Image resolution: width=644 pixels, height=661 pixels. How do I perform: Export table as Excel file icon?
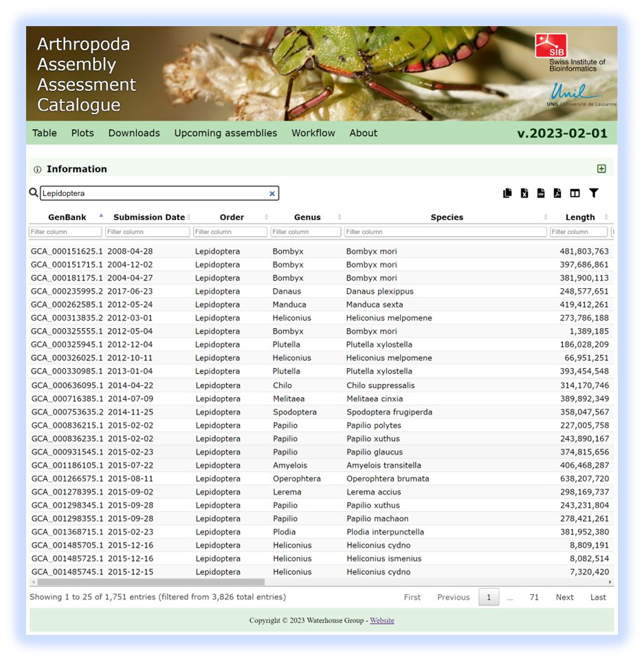tap(524, 193)
